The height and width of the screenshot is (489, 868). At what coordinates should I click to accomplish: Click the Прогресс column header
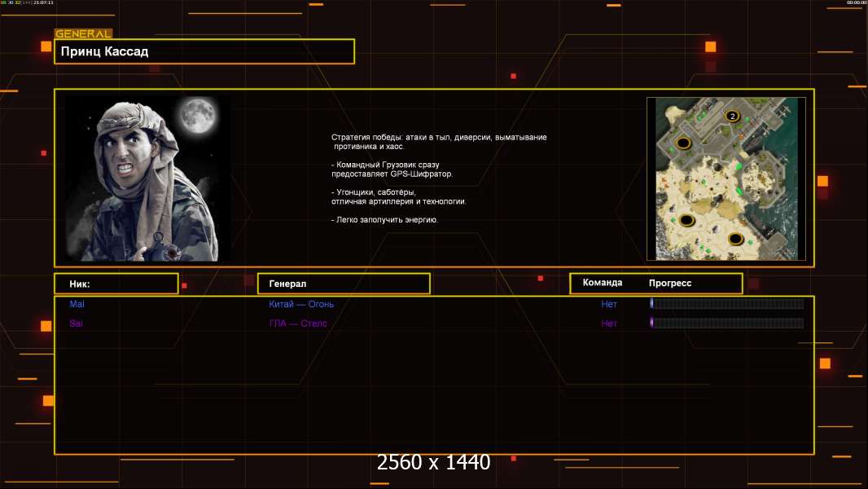click(x=670, y=283)
